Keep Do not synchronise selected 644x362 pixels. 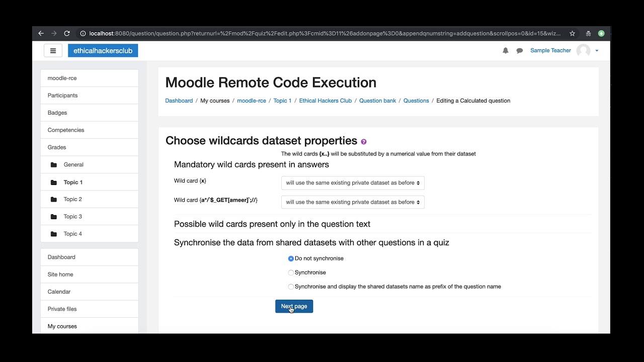pyautogui.click(x=290, y=258)
